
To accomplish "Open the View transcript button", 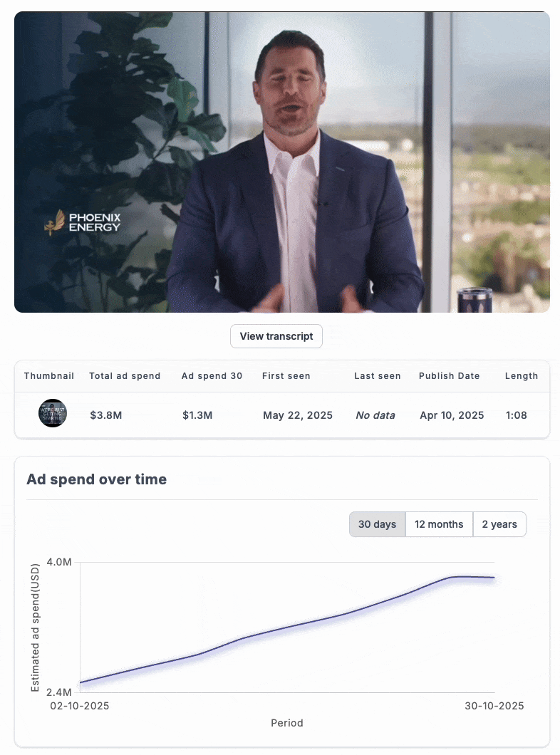I will pos(276,336).
